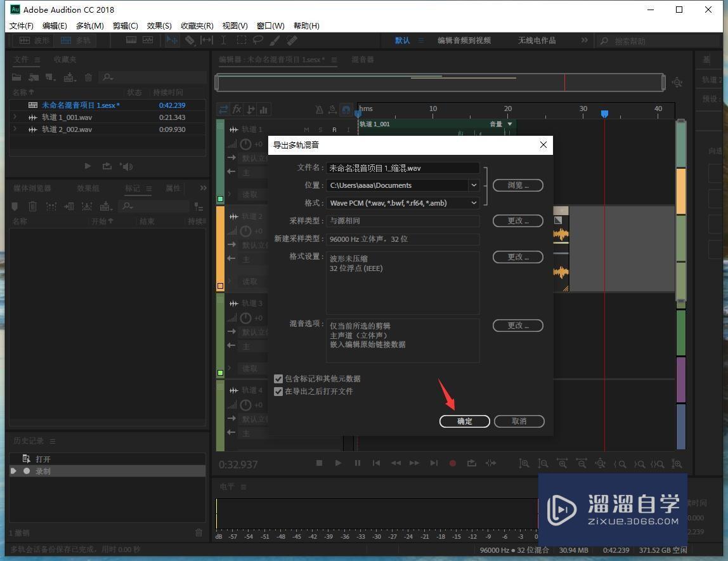The image size is (728, 561).
Task: Open the 视图(V) menu
Action: coord(235,25)
